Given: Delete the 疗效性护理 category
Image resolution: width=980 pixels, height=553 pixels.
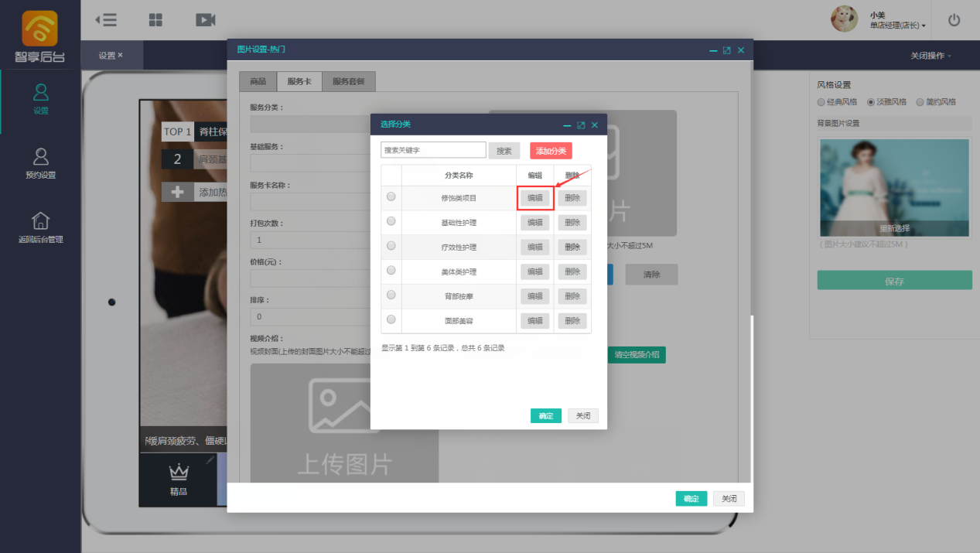Looking at the screenshot, I should coord(572,247).
